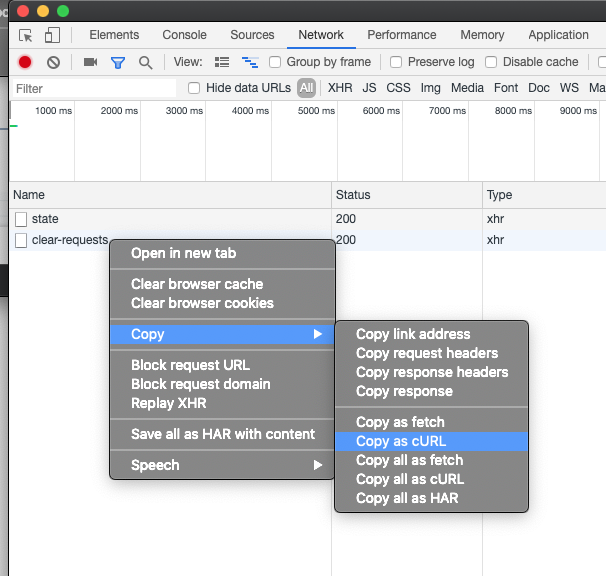Stop recording network log
Viewport: 606px width, 576px height.
pyautogui.click(x=25, y=62)
